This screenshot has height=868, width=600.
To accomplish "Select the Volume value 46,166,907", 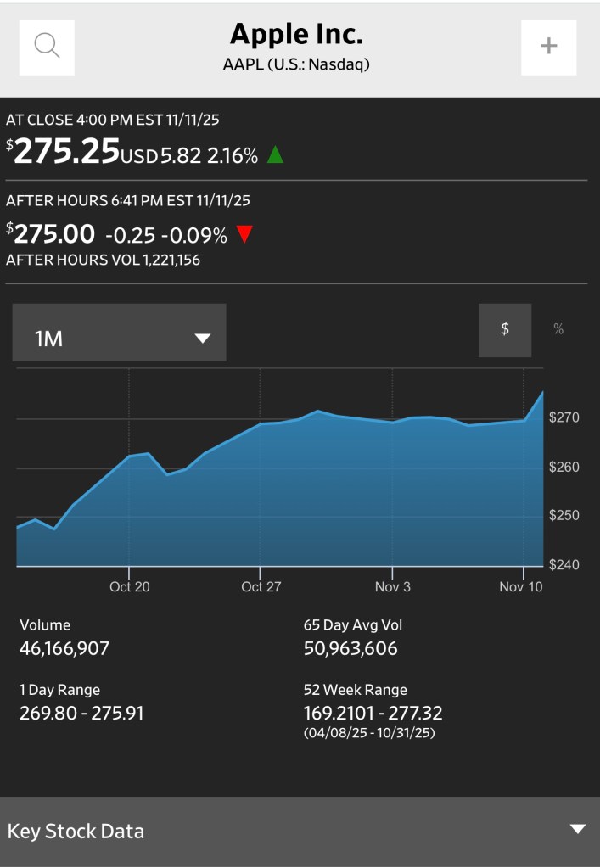I will [x=64, y=649].
